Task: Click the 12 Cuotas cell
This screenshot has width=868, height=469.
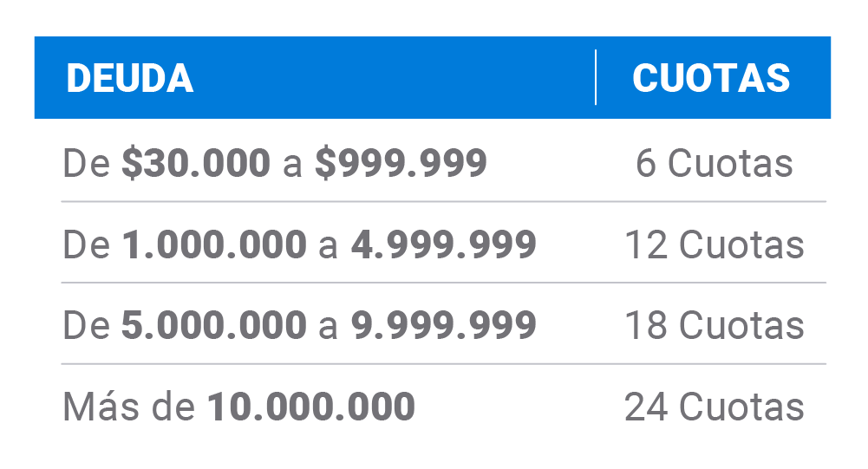Action: 714,245
